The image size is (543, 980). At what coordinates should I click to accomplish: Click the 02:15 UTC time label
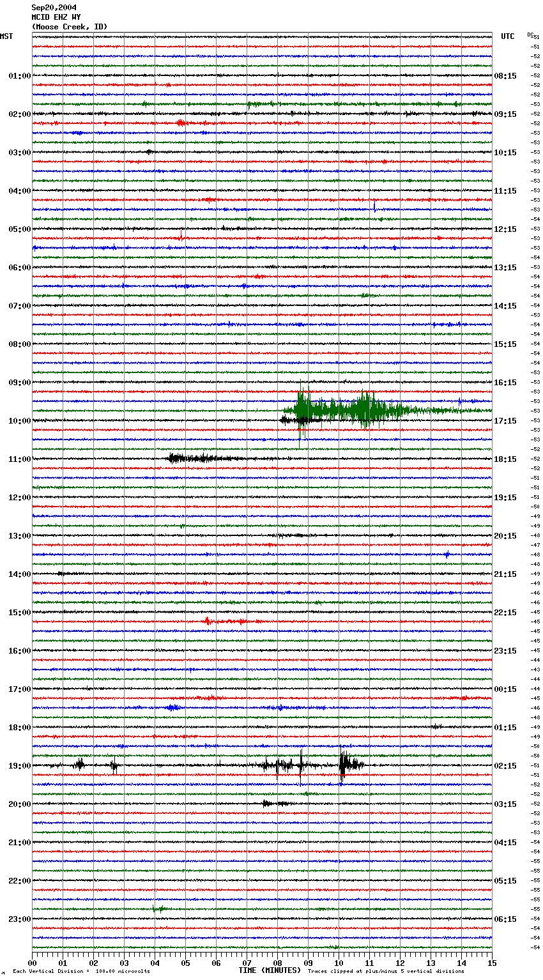[x=505, y=766]
